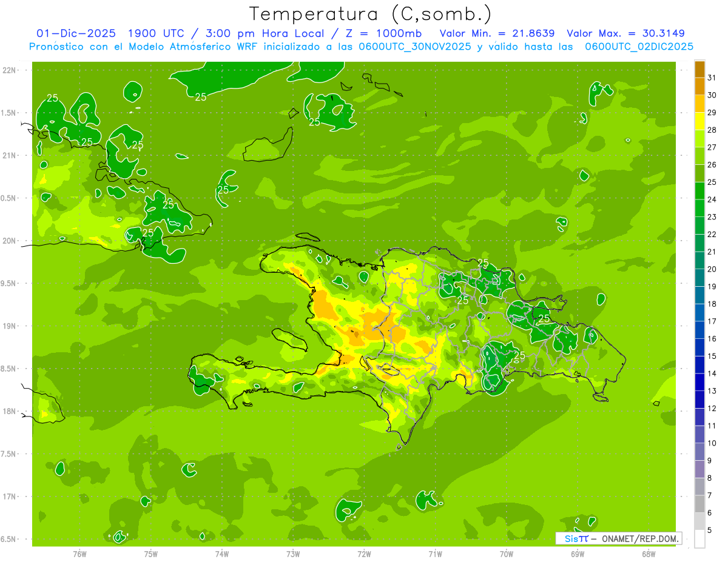Click the "6.5N" latitude axis label
This screenshot has height=562, width=728.
pos(9,539)
